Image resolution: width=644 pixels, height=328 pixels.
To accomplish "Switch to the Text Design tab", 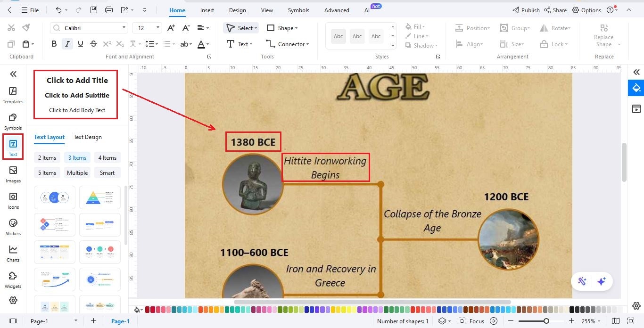I will [87, 137].
